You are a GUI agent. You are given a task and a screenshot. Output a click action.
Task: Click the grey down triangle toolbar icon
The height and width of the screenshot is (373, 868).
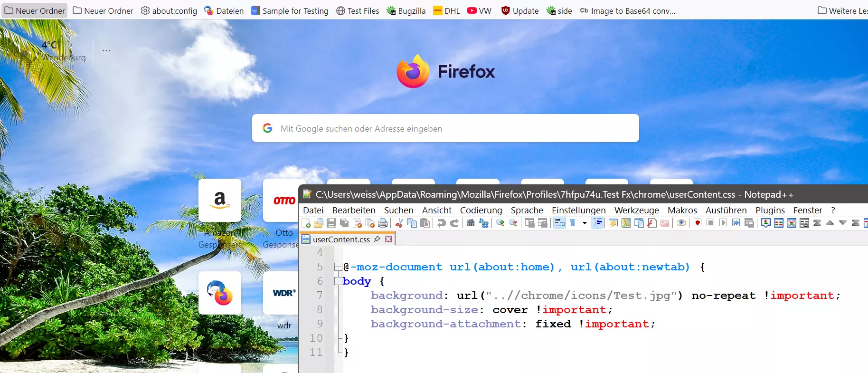coord(843,223)
